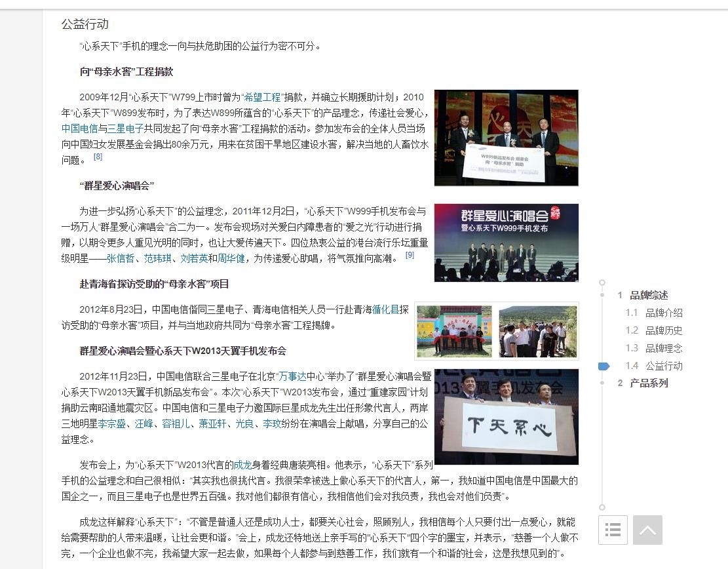Screen dimensions: 728x569
Task: Open the 中国电信 link
Action: (x=79, y=128)
